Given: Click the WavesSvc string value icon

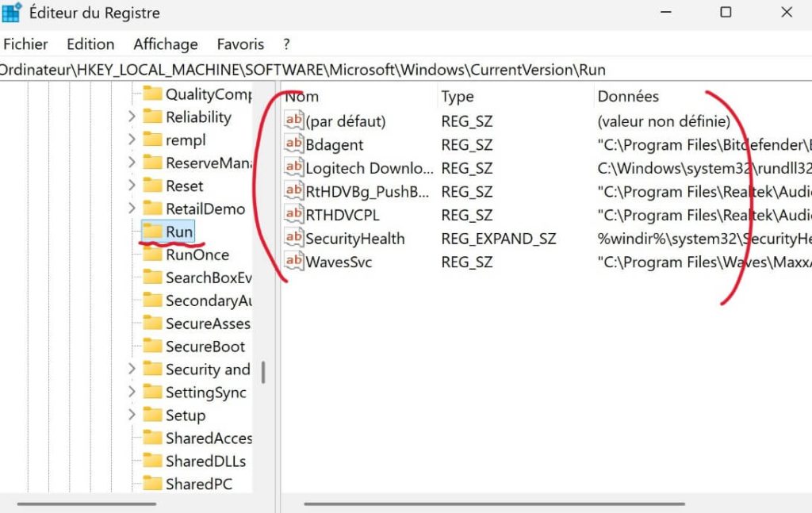Looking at the screenshot, I should (x=294, y=261).
